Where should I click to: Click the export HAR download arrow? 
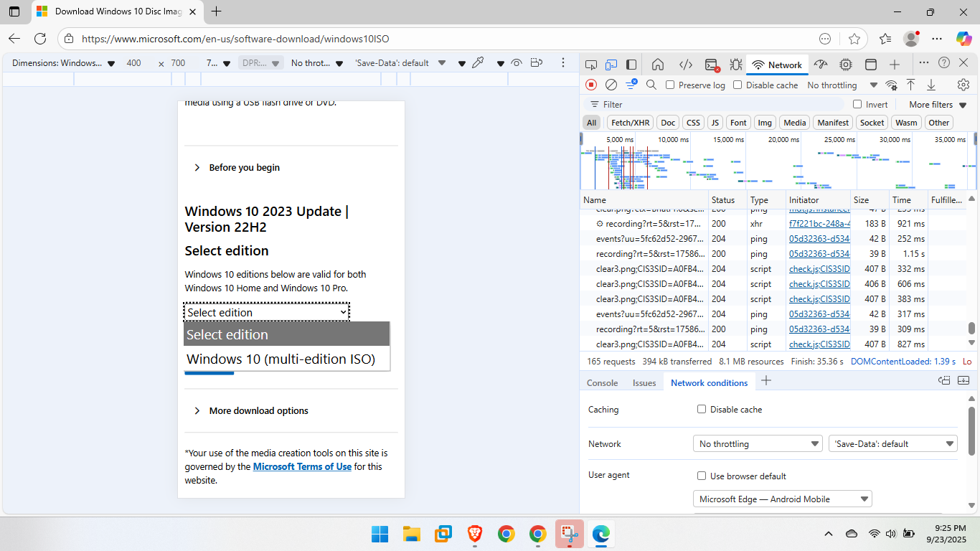931,85
